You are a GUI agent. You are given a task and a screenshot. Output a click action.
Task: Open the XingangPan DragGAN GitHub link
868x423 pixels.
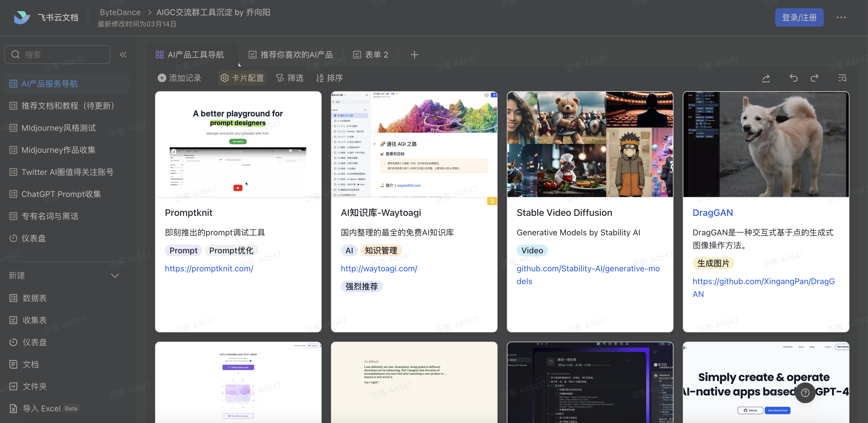[763, 288]
